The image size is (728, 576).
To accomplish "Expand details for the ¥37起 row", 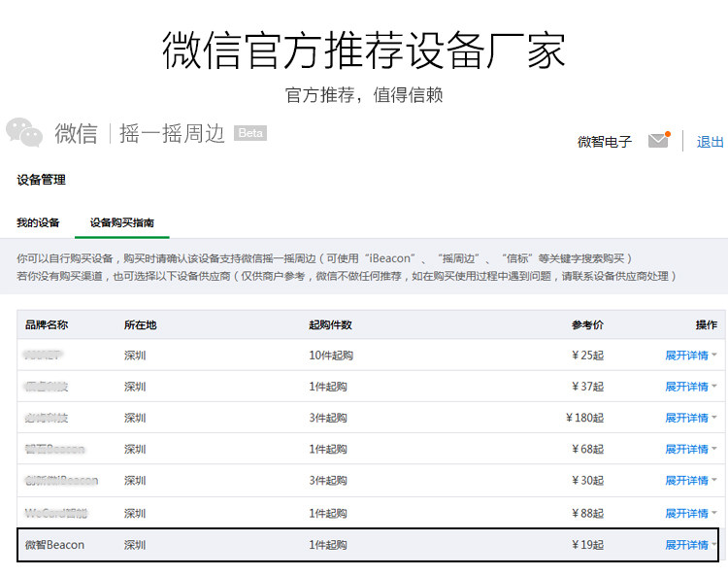I will tap(691, 387).
